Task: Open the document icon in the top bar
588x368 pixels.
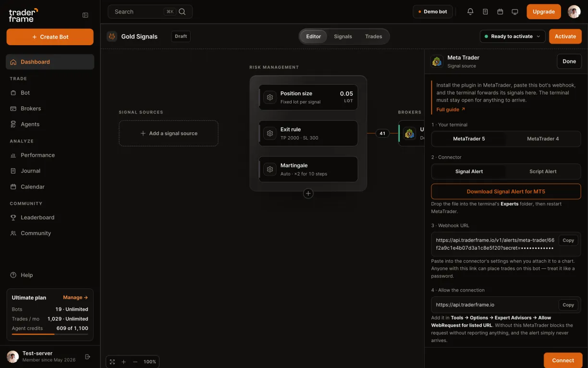Action: [x=485, y=12]
